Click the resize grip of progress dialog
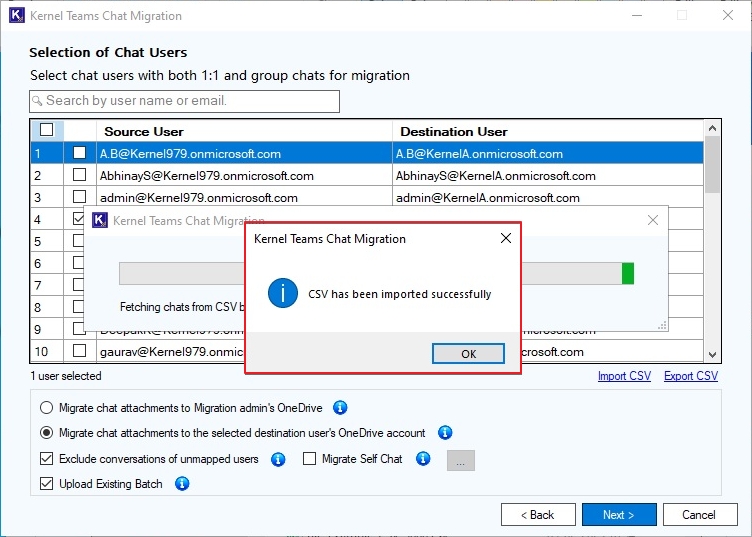The image size is (752, 537). click(662, 326)
